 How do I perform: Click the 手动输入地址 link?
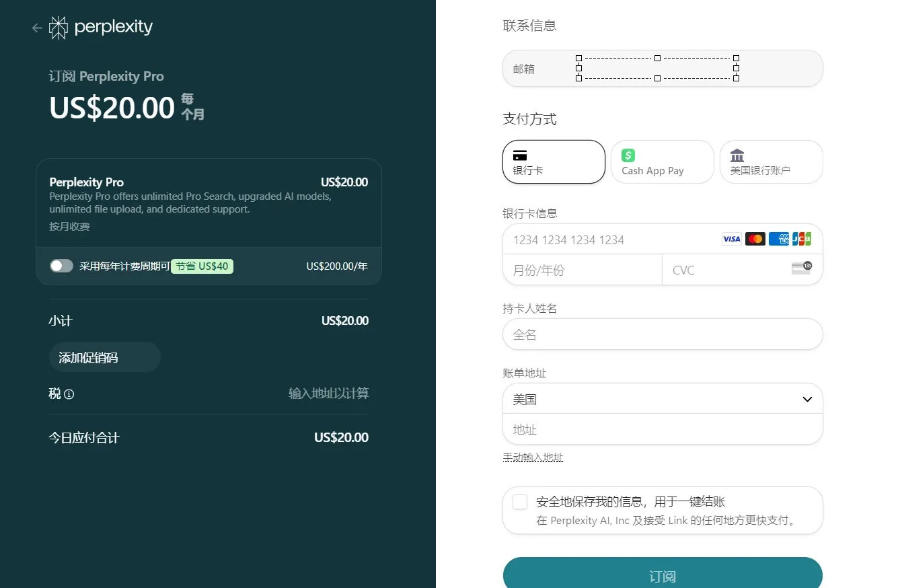pyautogui.click(x=533, y=457)
